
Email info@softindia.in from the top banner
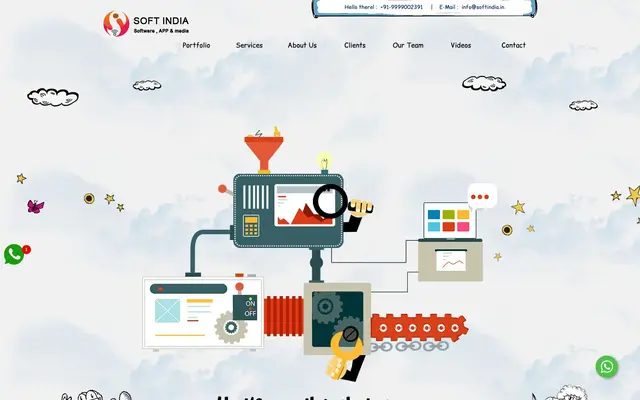(483, 7)
